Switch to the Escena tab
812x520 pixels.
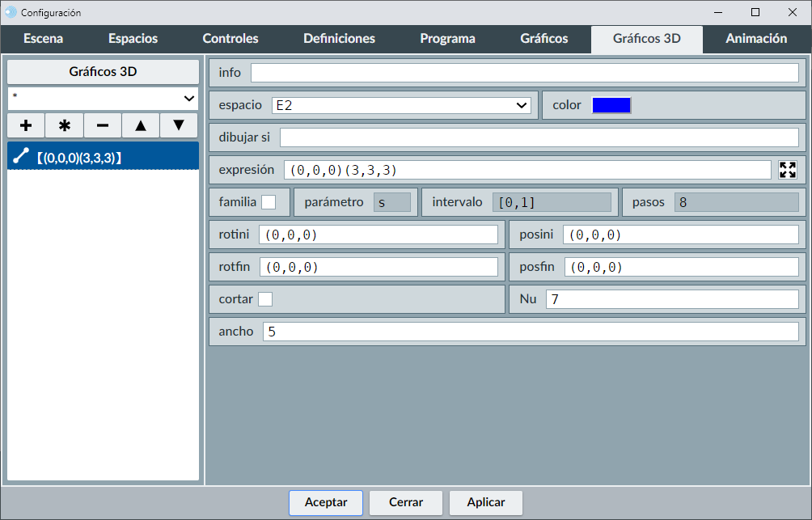click(43, 39)
